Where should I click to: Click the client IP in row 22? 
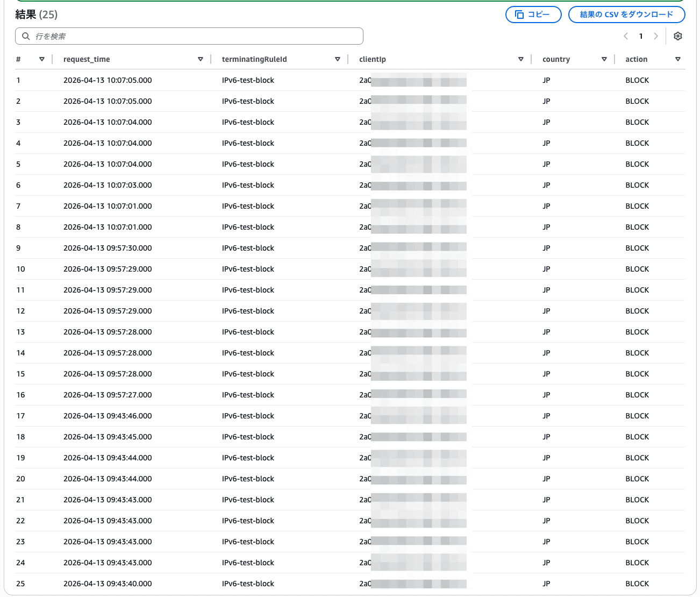pos(413,521)
